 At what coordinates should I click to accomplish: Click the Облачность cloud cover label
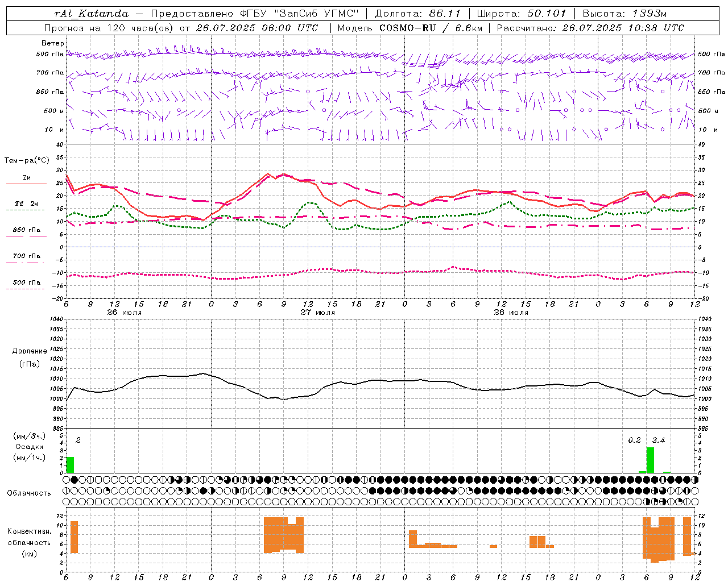click(x=29, y=493)
